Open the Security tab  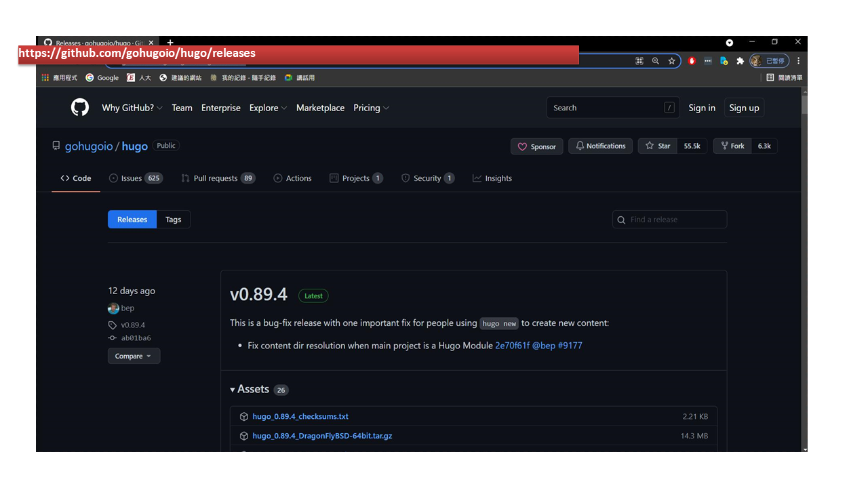pyautogui.click(x=428, y=178)
